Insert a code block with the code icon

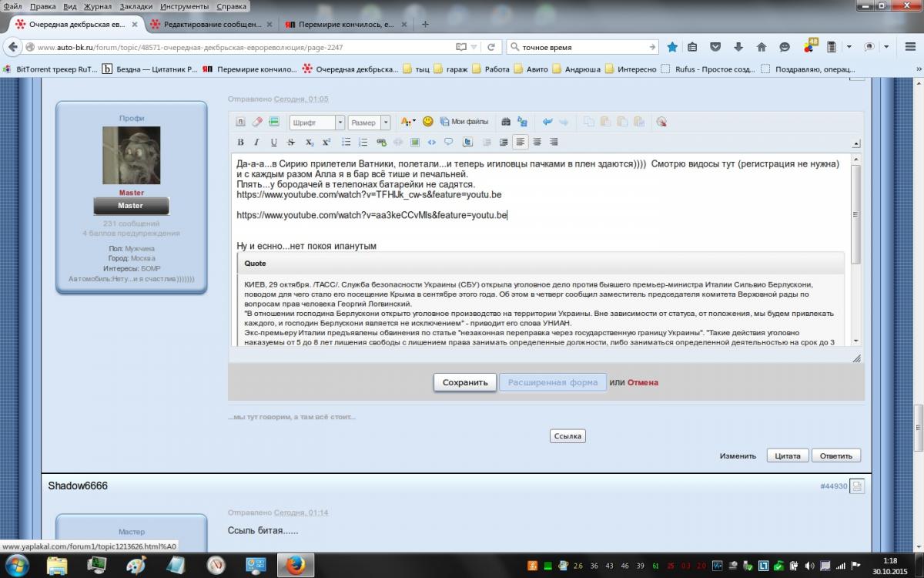(432, 143)
